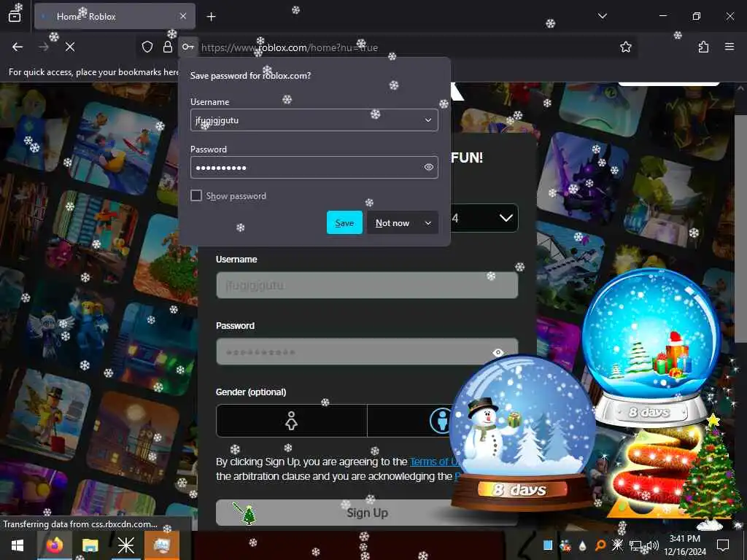This screenshot has width=747, height=560.
Task: Click the greyed forward arrow
Action: coord(43,47)
